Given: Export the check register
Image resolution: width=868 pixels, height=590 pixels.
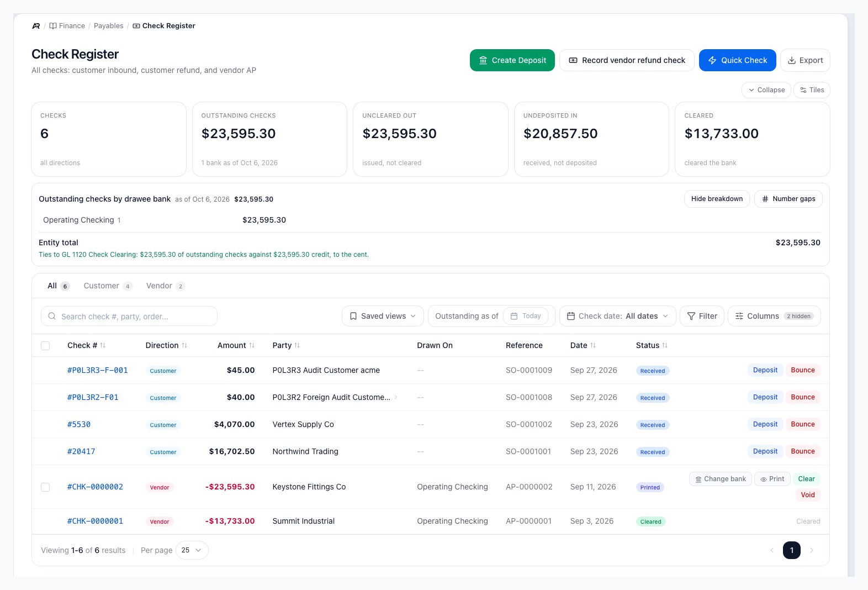Looking at the screenshot, I should point(805,60).
